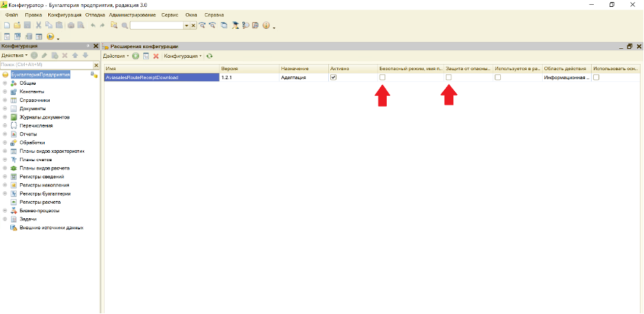Clear the tree search field with X
Image resolution: width=644 pixels, height=314 pixels.
(x=96, y=65)
